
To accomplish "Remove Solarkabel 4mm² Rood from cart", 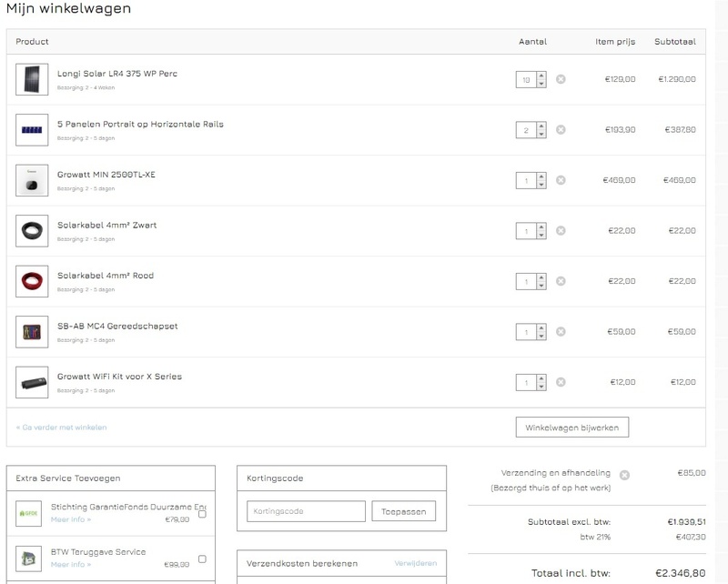I will tap(561, 282).
